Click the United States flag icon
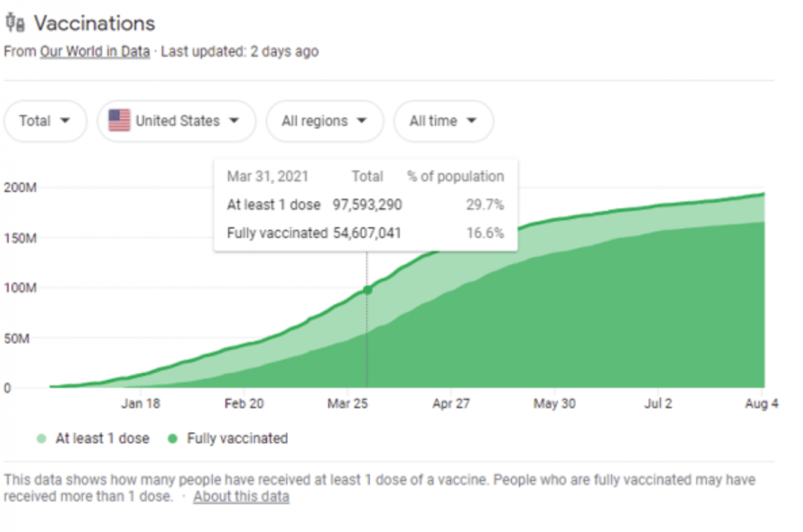The image size is (803, 532). click(x=119, y=121)
